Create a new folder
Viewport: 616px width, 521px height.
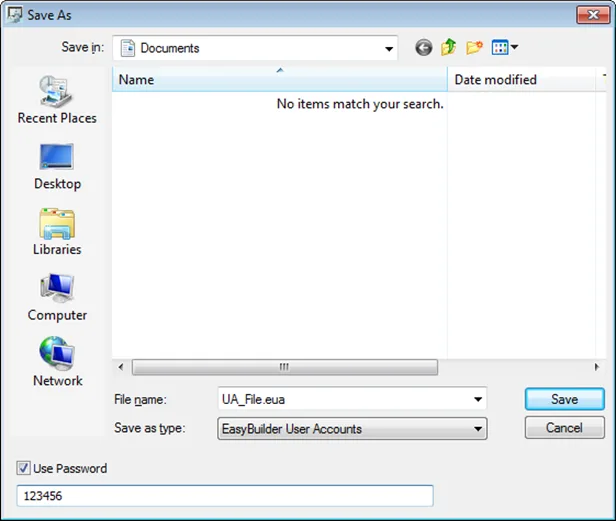point(474,48)
